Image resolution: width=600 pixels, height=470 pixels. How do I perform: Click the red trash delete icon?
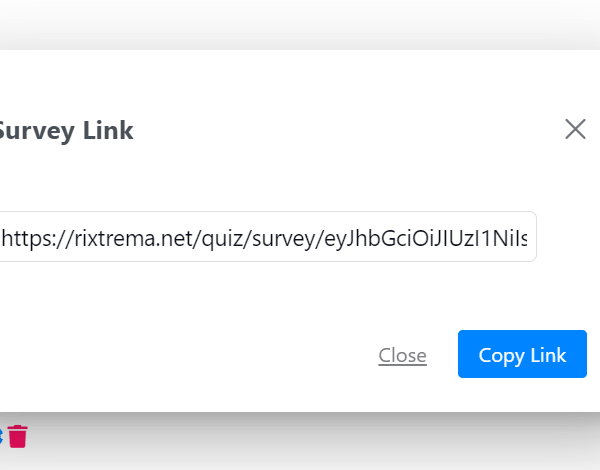(x=18, y=436)
